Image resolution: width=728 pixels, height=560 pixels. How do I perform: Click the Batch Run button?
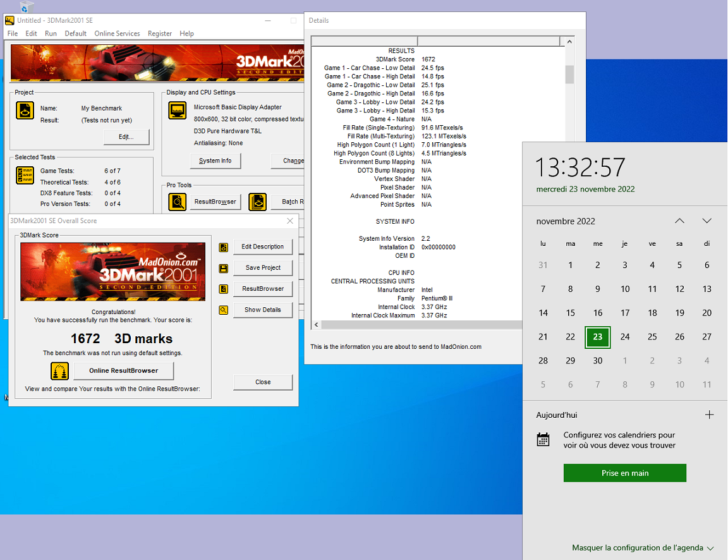[288, 202]
